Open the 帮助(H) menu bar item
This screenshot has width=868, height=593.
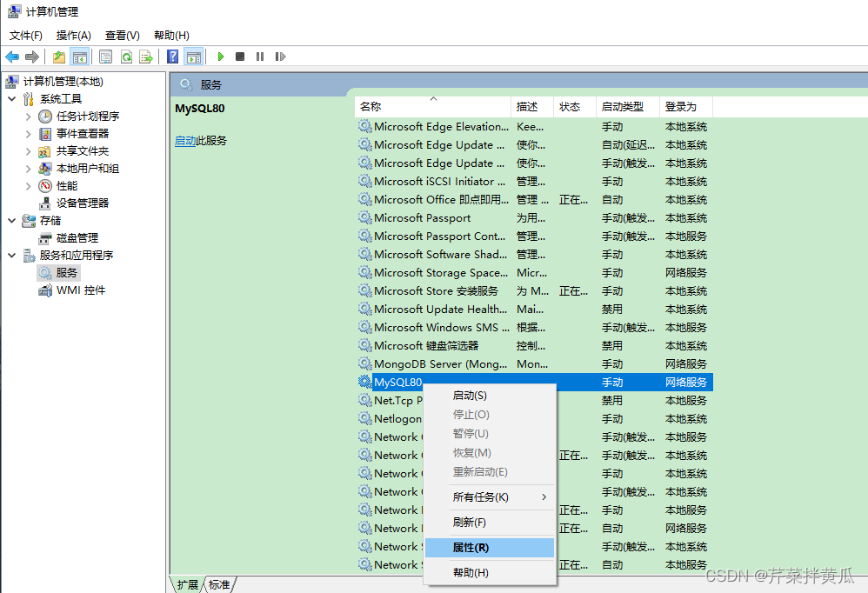[171, 36]
